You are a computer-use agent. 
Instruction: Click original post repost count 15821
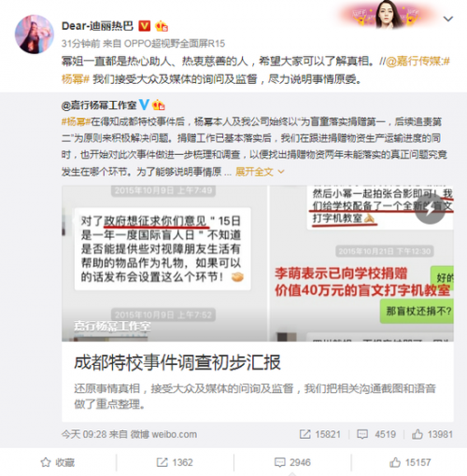tap(320, 434)
